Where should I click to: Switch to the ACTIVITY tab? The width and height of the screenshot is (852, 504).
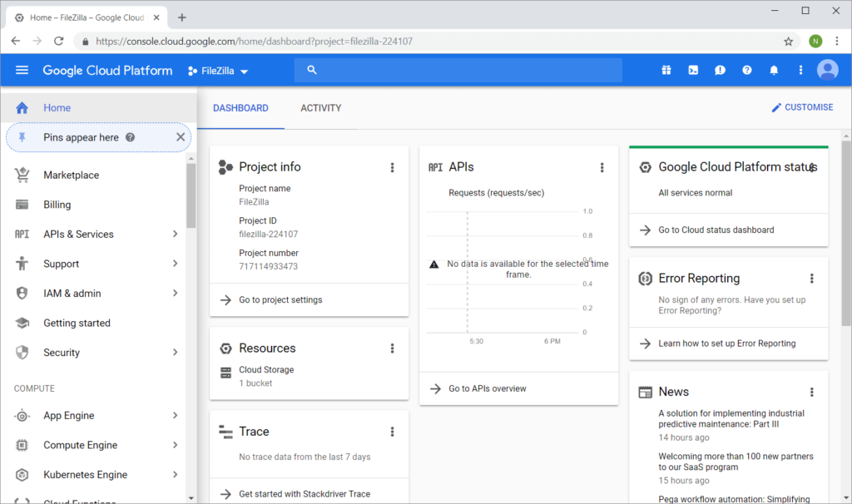[321, 108]
